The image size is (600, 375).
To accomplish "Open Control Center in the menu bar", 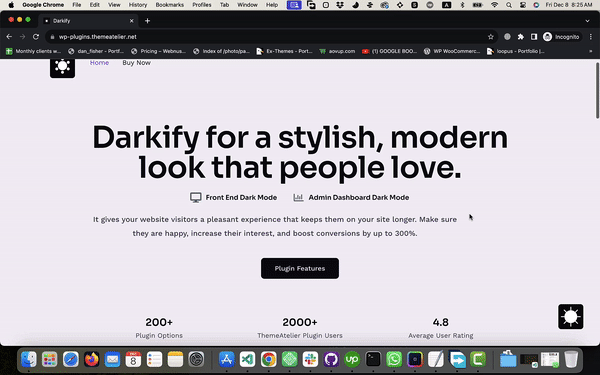I will (522, 5).
